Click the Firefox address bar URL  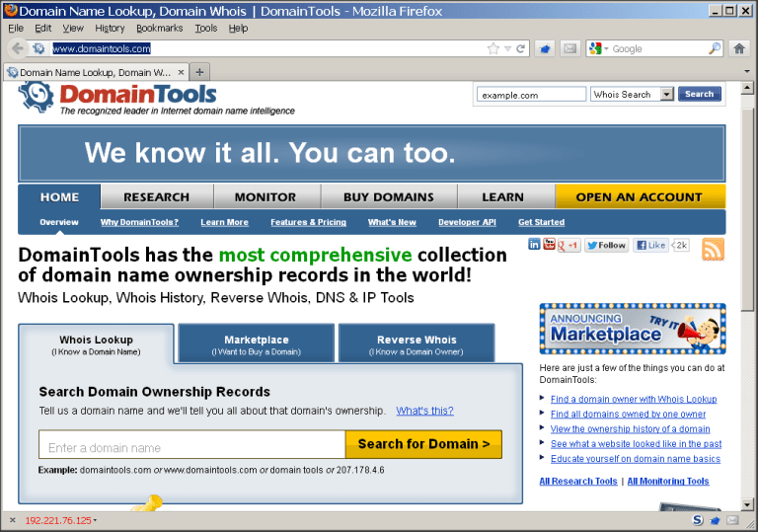pyautogui.click(x=102, y=48)
